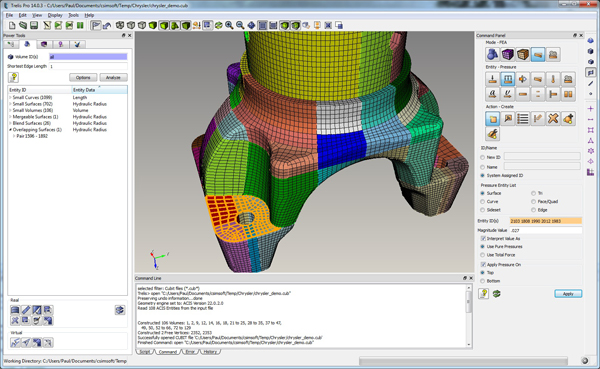Switch to the History tab in Command Line
This screenshot has width=600, height=369.
coord(210,352)
